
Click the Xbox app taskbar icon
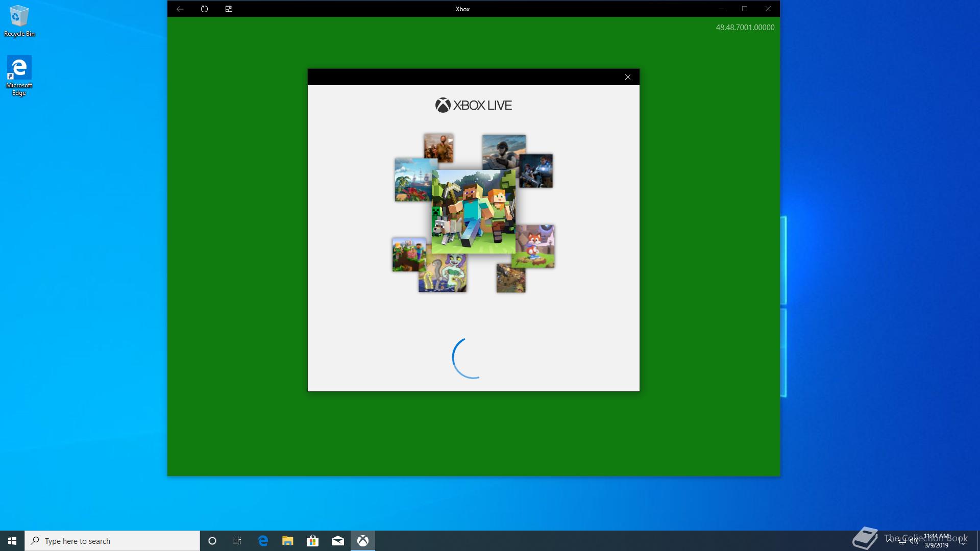(x=363, y=541)
